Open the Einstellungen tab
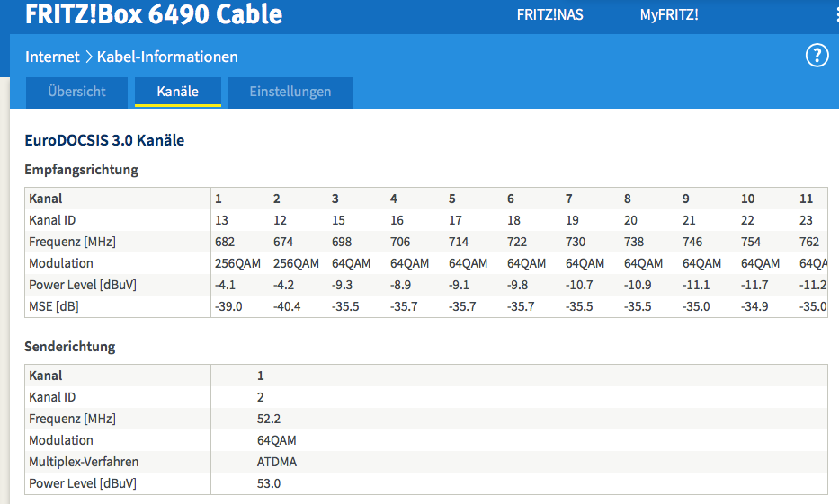 290,92
